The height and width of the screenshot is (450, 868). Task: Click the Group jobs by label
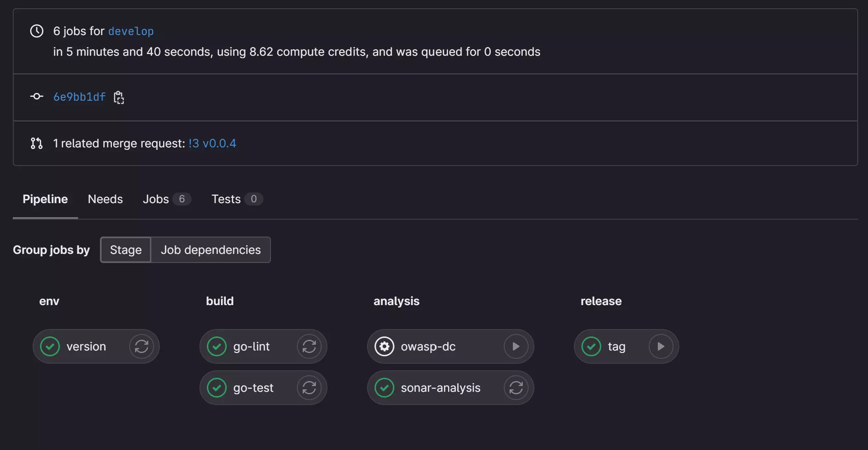click(x=51, y=250)
